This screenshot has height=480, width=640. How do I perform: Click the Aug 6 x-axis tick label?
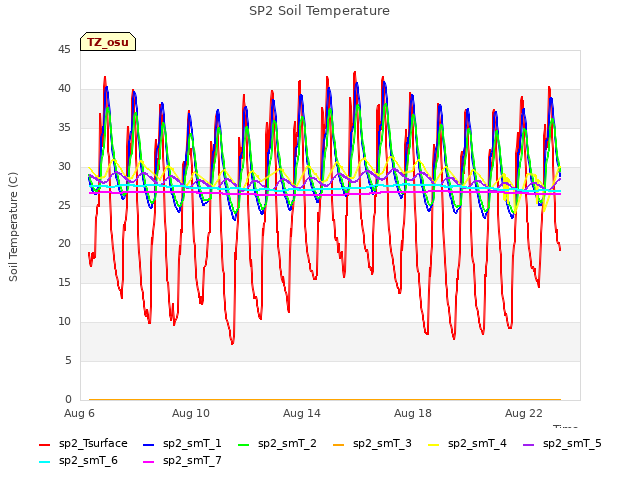[x=79, y=413]
